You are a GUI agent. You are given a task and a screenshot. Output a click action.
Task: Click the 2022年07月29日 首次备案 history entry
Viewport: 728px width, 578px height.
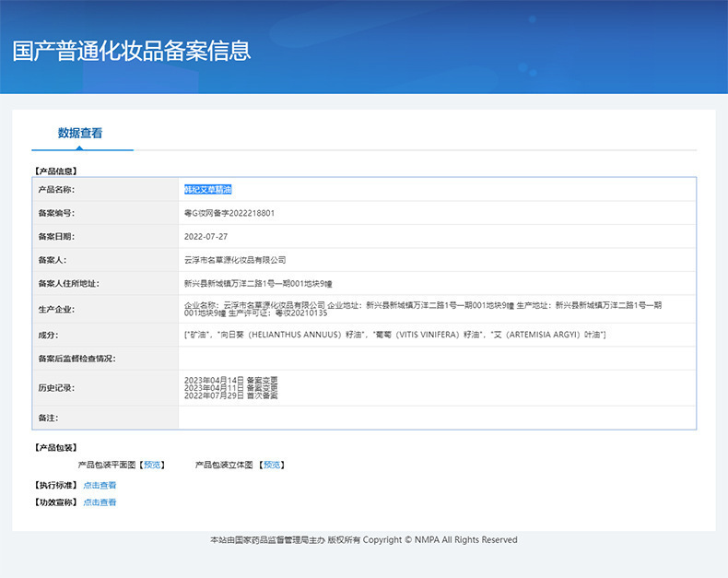tap(230, 395)
